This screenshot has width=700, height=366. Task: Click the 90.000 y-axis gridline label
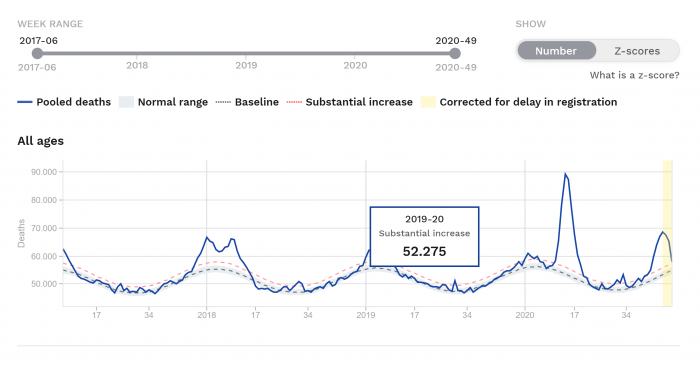[x=44, y=172]
